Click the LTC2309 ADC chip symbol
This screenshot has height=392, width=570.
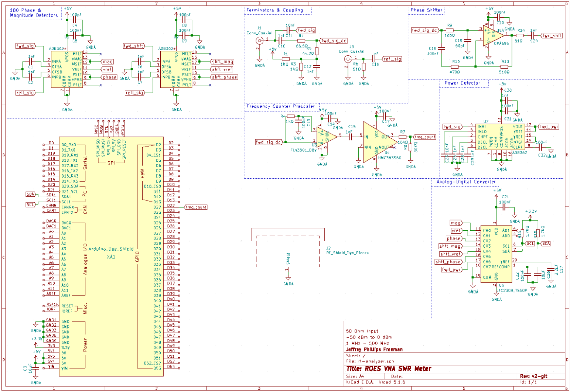[496, 254]
